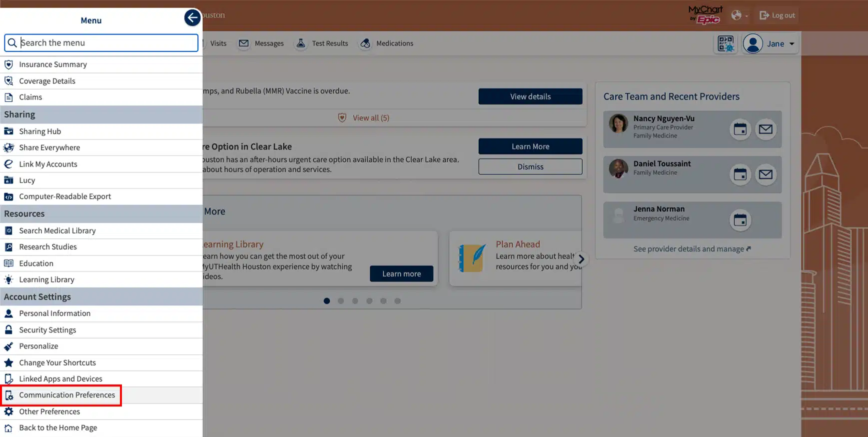The height and width of the screenshot is (437, 868).
Task: Send message to Nancy Nguyen-Vu envelope icon
Action: 766,129
